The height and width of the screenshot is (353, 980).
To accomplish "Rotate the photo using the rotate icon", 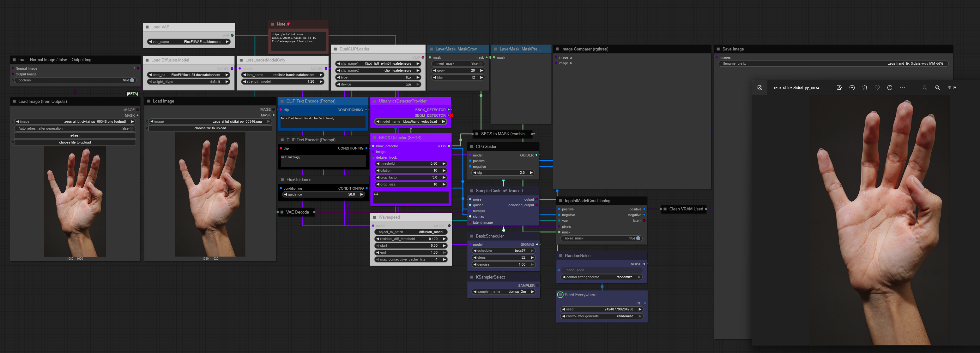I will click(x=852, y=88).
